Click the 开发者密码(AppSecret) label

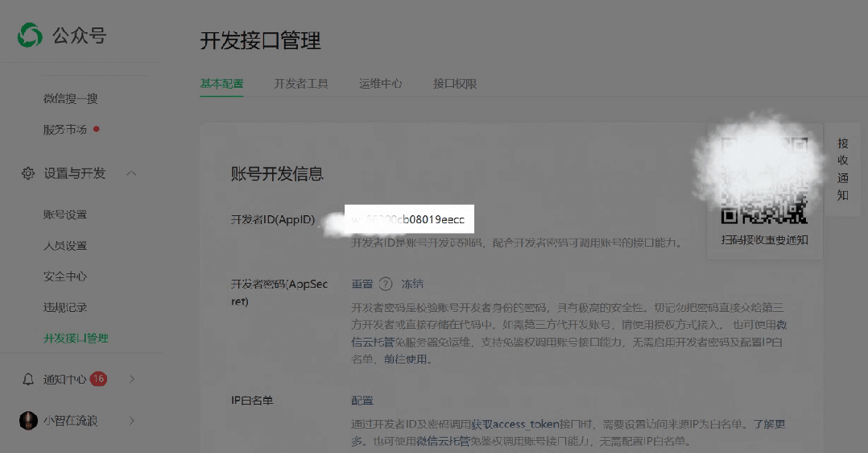click(279, 293)
